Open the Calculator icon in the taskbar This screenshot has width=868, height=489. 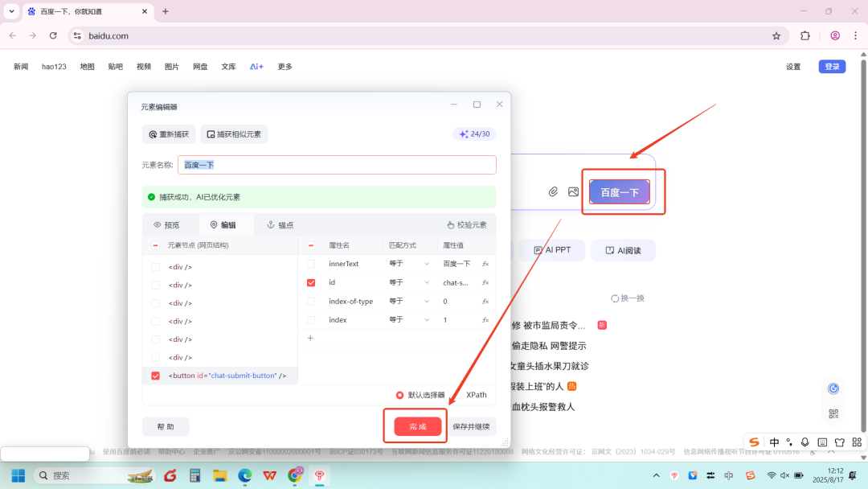[194, 475]
